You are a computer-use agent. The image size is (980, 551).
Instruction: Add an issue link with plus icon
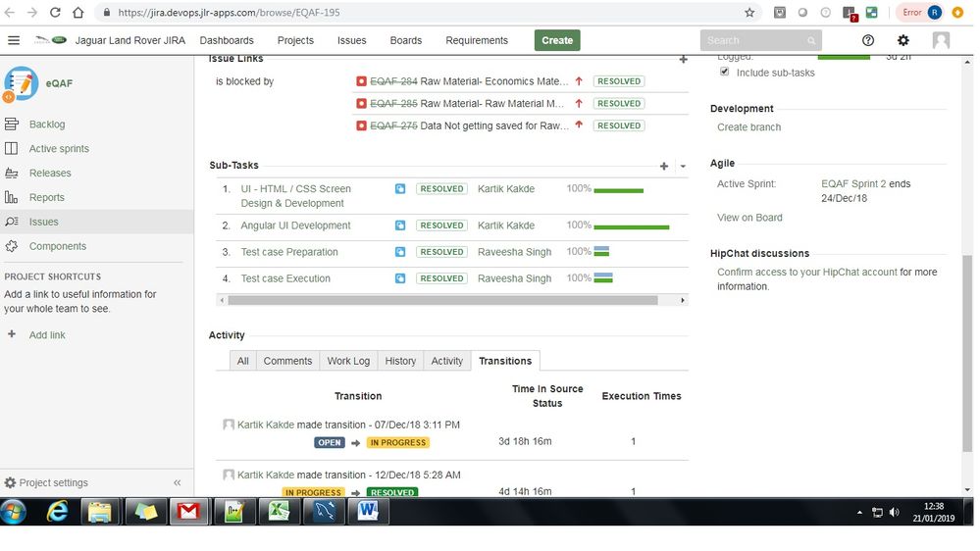pos(683,60)
